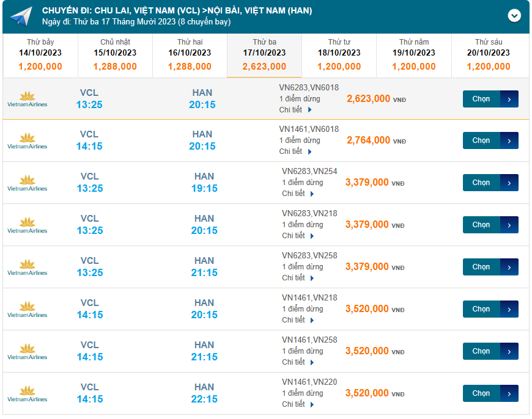Click Vietnam Airlines logo on VN1461,VN258 flight

(x=27, y=352)
